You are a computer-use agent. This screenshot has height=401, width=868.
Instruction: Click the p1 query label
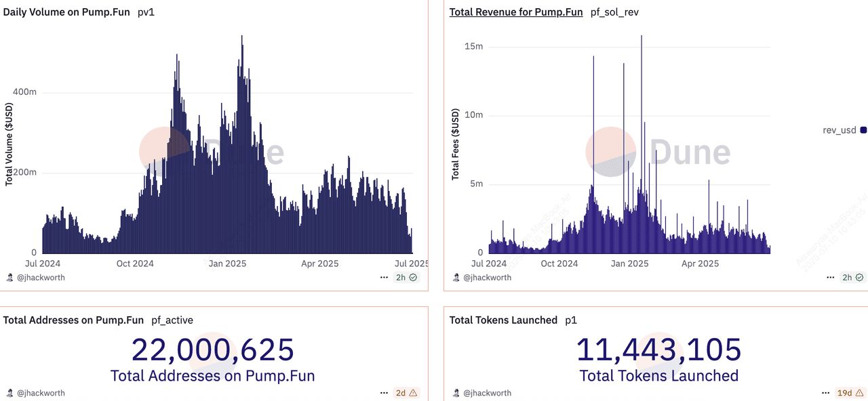pos(570,320)
